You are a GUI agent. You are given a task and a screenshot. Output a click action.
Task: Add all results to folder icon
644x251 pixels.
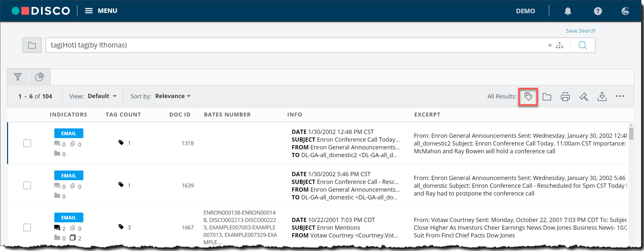pyautogui.click(x=547, y=96)
